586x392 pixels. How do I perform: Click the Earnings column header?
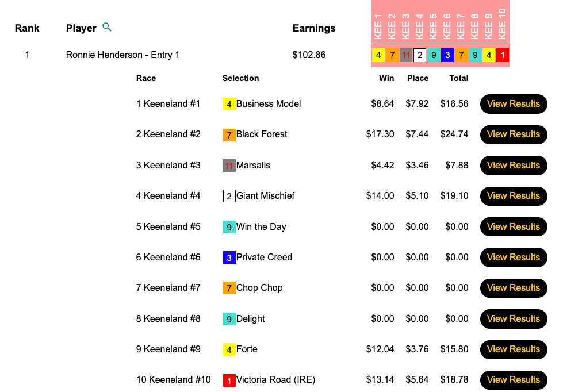coord(314,28)
